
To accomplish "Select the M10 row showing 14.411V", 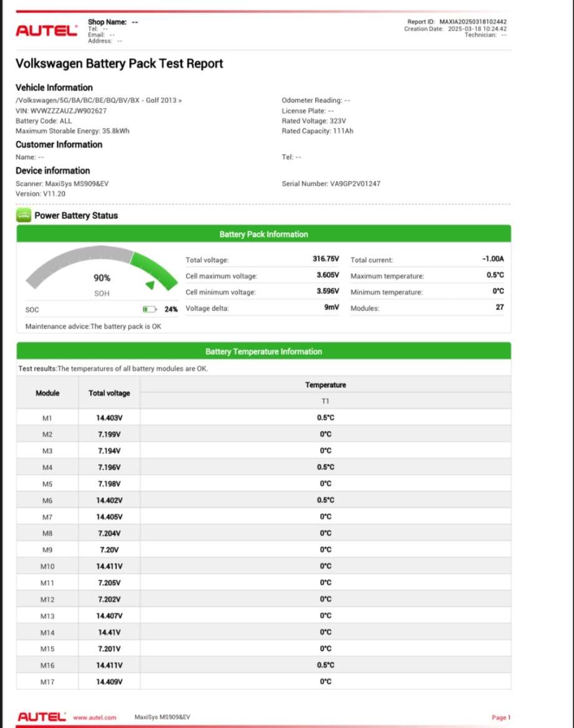I will point(264,566).
